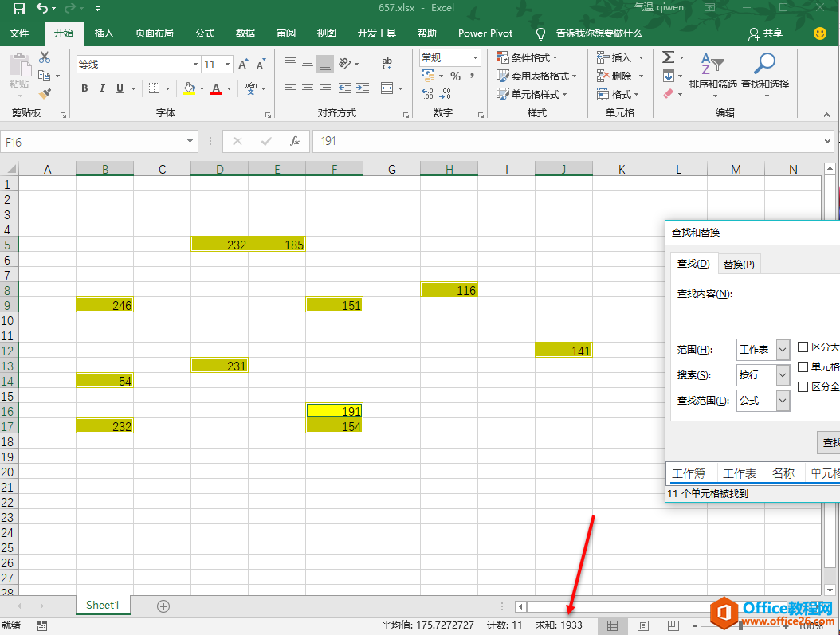840x635 pixels.
Task: Click the 套用表格格式 button
Action: click(x=536, y=76)
